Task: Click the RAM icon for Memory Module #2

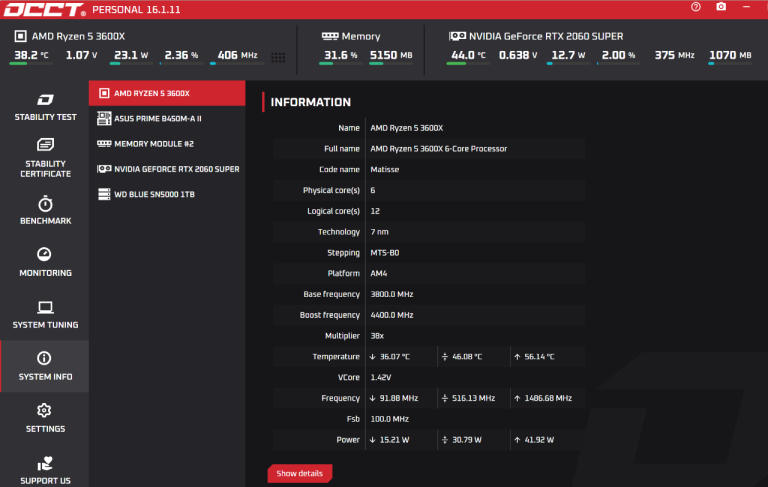Action: tap(104, 144)
